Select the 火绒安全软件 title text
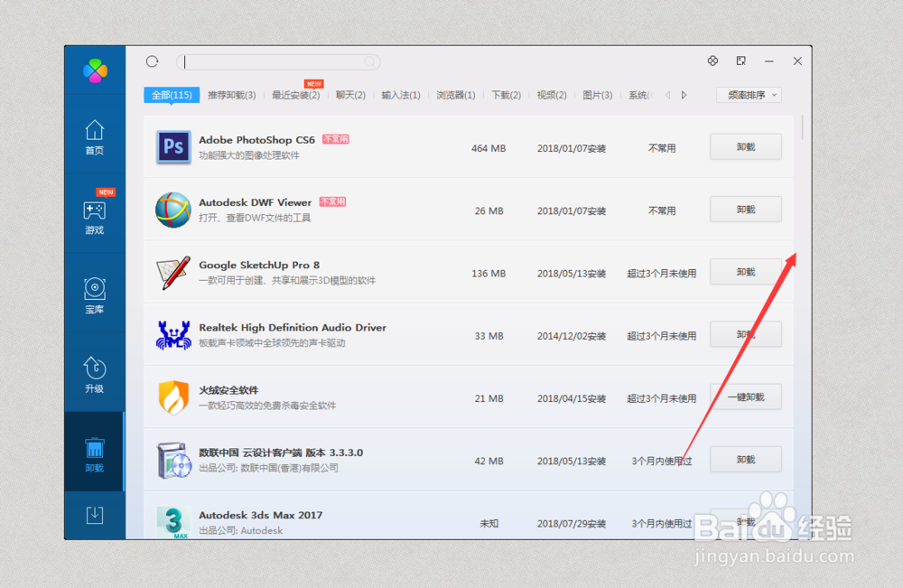 228,390
